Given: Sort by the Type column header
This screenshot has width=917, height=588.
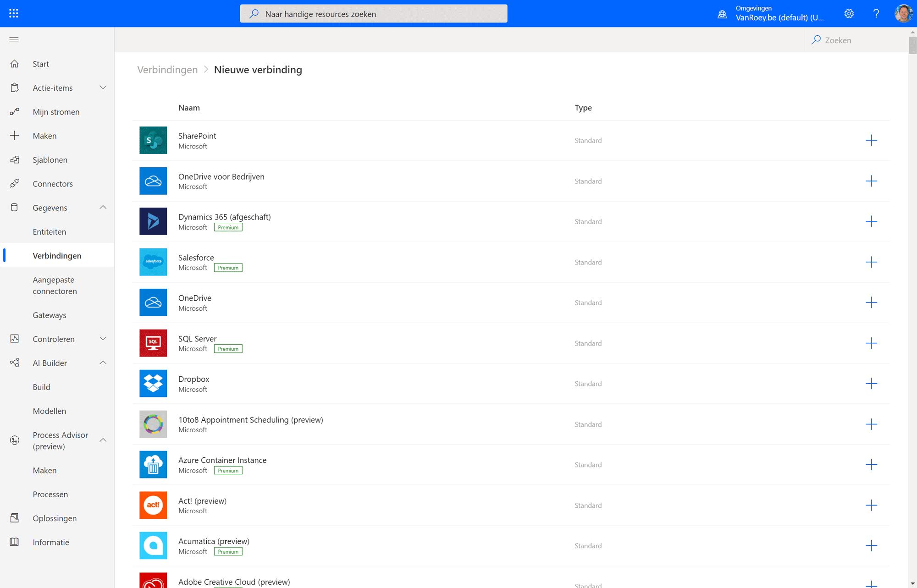Looking at the screenshot, I should [x=583, y=108].
